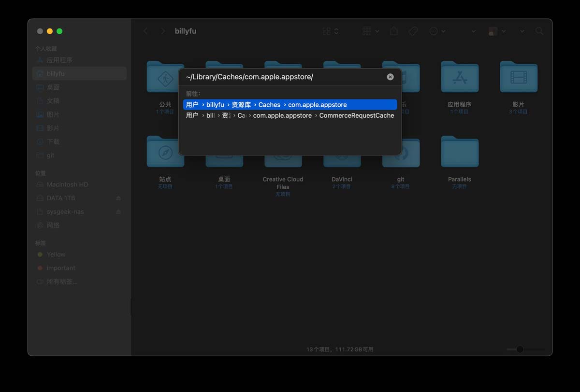This screenshot has width=580, height=392.
Task: Select Macintosh HD in the sidebar
Action: tap(67, 184)
